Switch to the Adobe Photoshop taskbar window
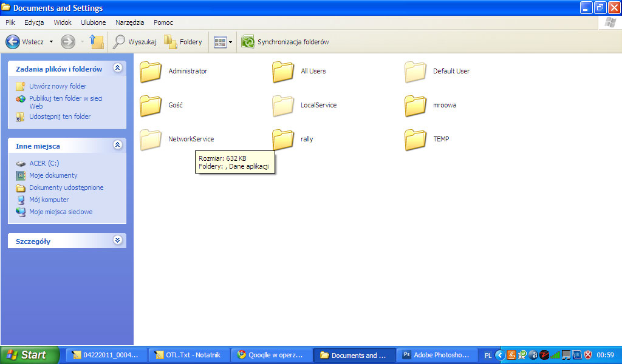The height and width of the screenshot is (364, 622). pyautogui.click(x=437, y=356)
